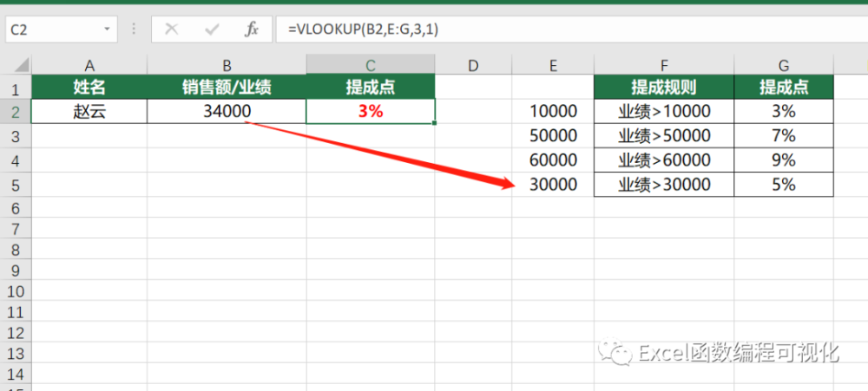
Task: Click header cell 提成规则
Action: point(664,87)
